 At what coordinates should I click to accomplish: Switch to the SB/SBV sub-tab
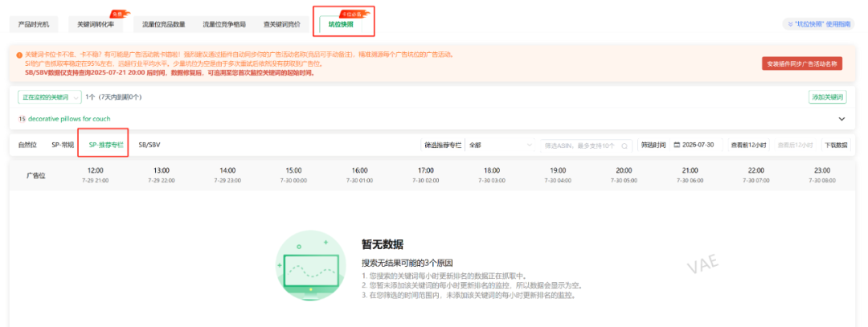click(149, 145)
